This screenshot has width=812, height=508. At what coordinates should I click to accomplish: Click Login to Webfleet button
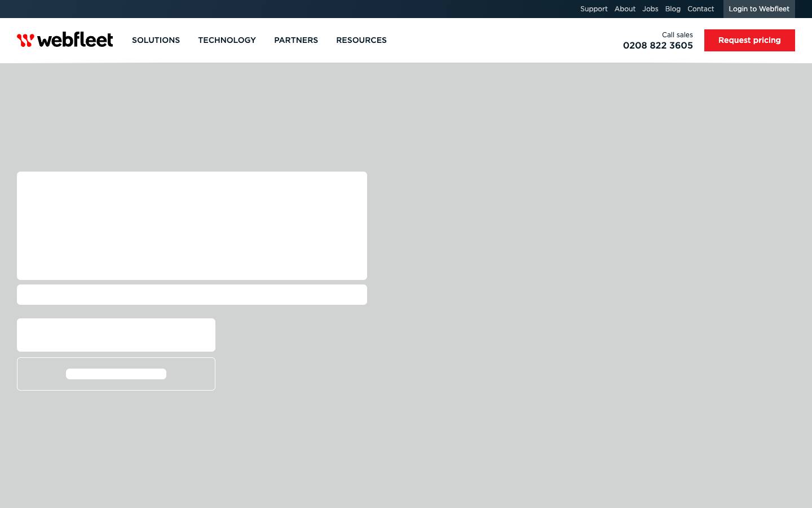click(759, 9)
